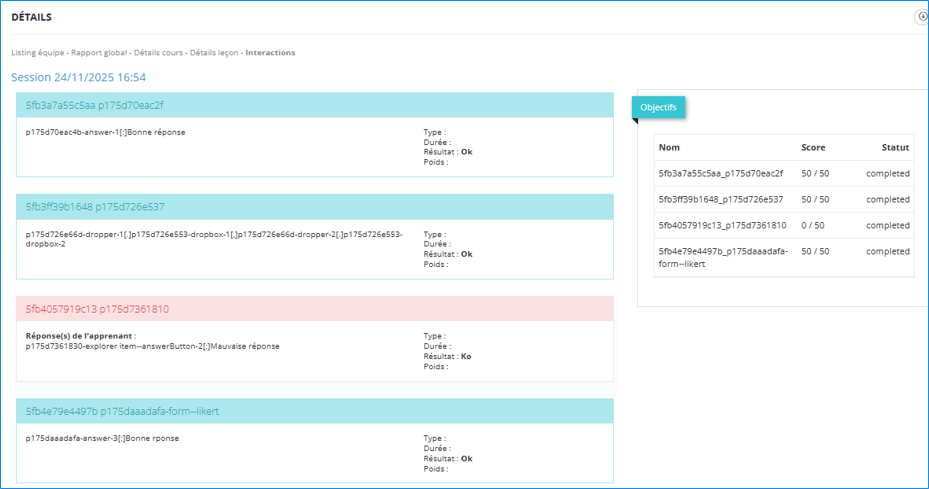This screenshot has width=929, height=489.
Task: Click the Objectifs tab label
Action: (x=658, y=107)
